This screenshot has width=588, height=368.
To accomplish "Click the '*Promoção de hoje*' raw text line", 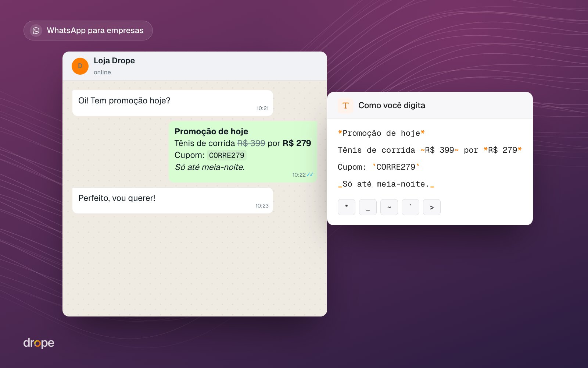I will (381, 133).
